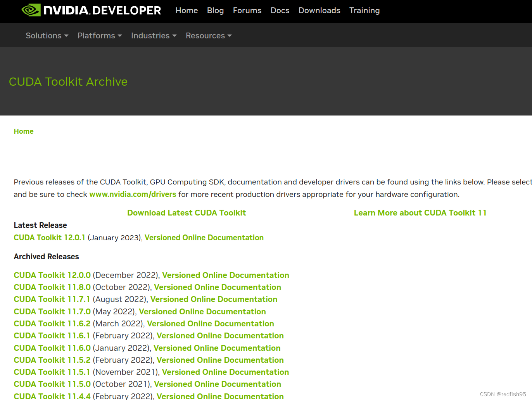Open Versioned Documentation for Toolkit 11.7.1
This screenshot has height=400, width=532.
214,299
